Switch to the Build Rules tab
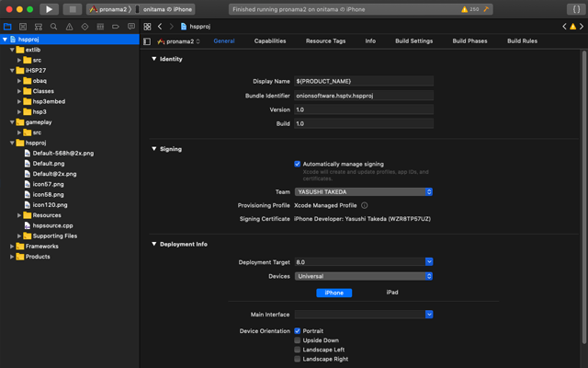Image resolution: width=588 pixels, height=368 pixels. pos(523,40)
